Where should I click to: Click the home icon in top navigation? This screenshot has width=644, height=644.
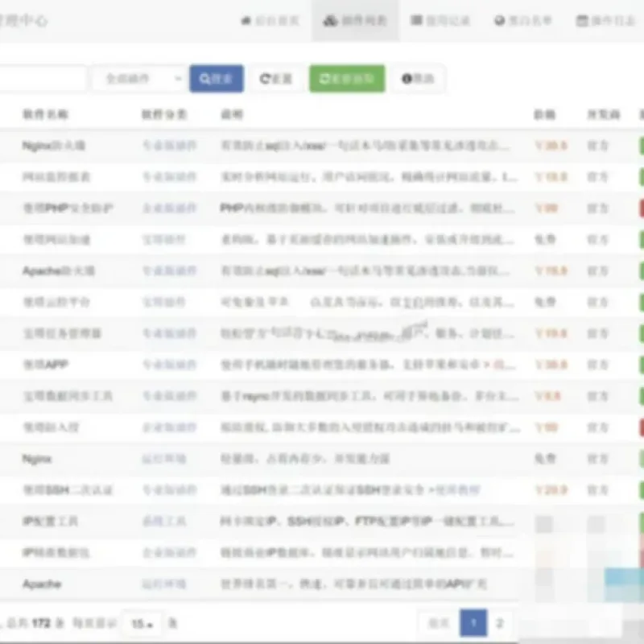[x=246, y=20]
